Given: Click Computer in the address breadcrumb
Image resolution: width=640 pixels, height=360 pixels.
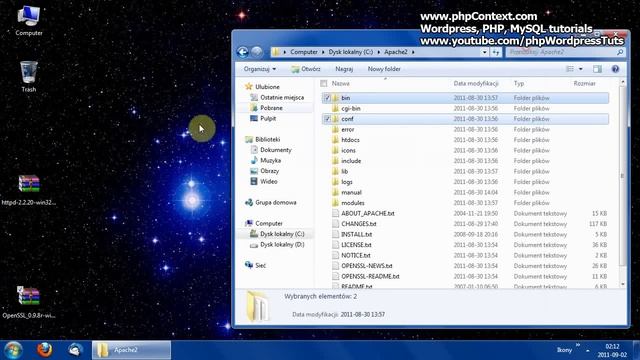Looking at the screenshot, I should (x=304, y=52).
